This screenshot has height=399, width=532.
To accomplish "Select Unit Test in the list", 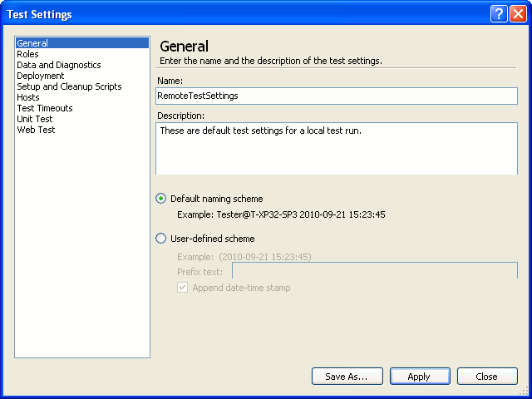I will 35,119.
